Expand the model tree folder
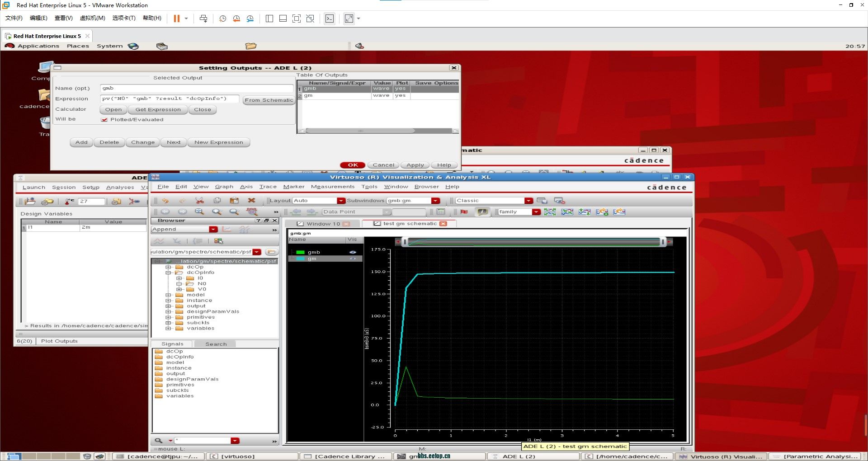The image size is (868, 461). click(x=168, y=295)
